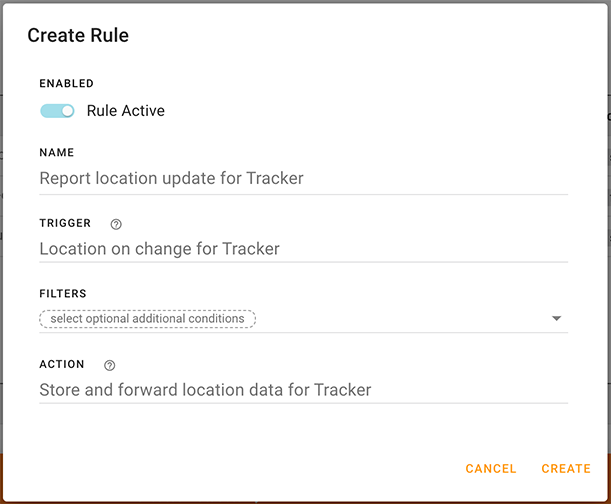
Task: Click the help icon beside Action
Action: click(x=110, y=365)
